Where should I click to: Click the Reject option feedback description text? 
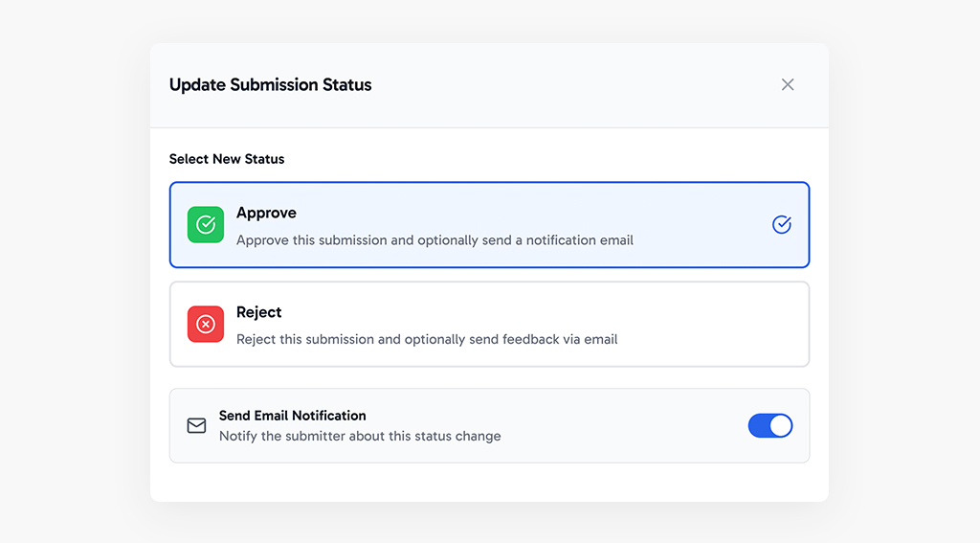(427, 339)
